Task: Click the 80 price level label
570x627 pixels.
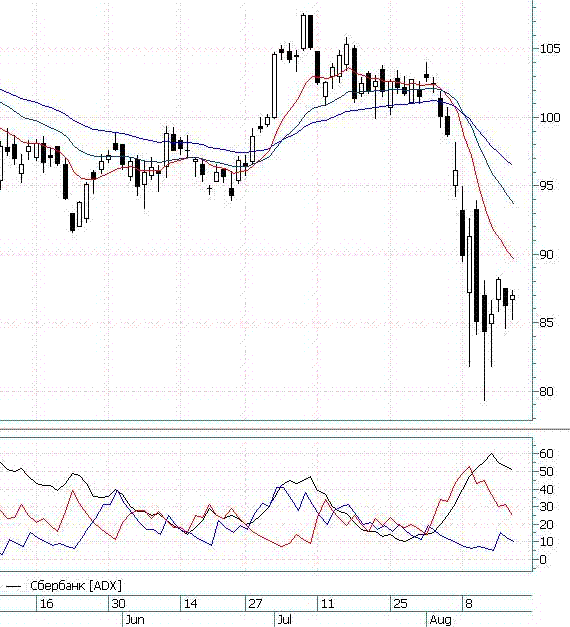Action: [x=546, y=391]
